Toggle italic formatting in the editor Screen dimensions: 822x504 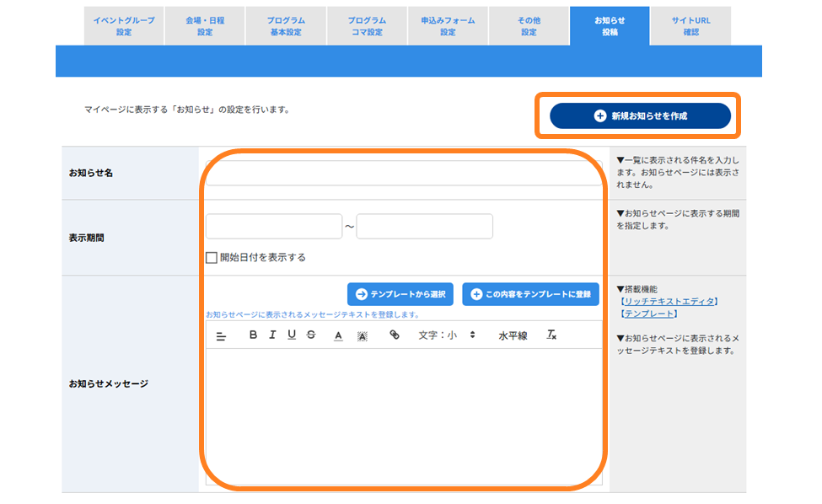coord(272,335)
